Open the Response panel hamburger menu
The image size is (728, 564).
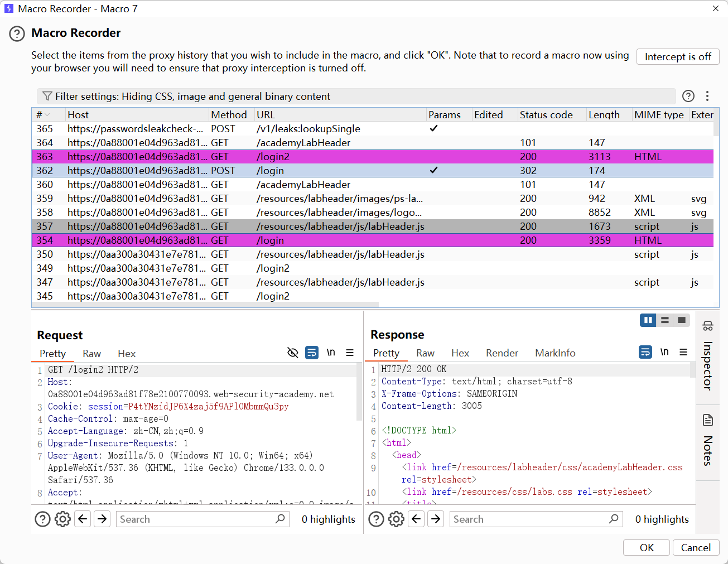pyautogui.click(x=683, y=352)
